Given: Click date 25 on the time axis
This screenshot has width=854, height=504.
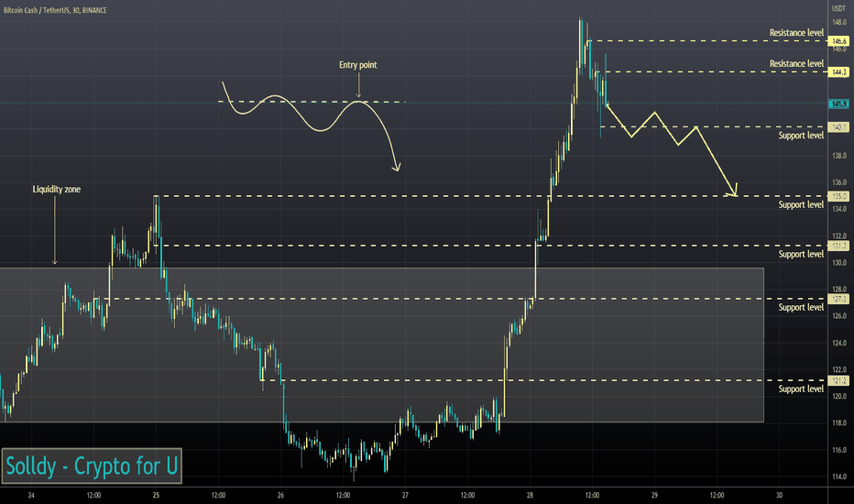Looking at the screenshot, I should [x=156, y=495].
